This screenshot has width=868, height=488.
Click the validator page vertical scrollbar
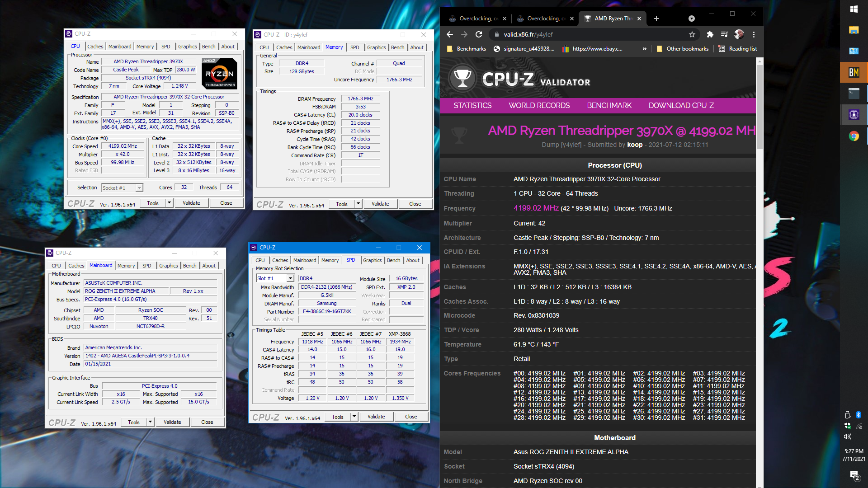pyautogui.click(x=759, y=107)
